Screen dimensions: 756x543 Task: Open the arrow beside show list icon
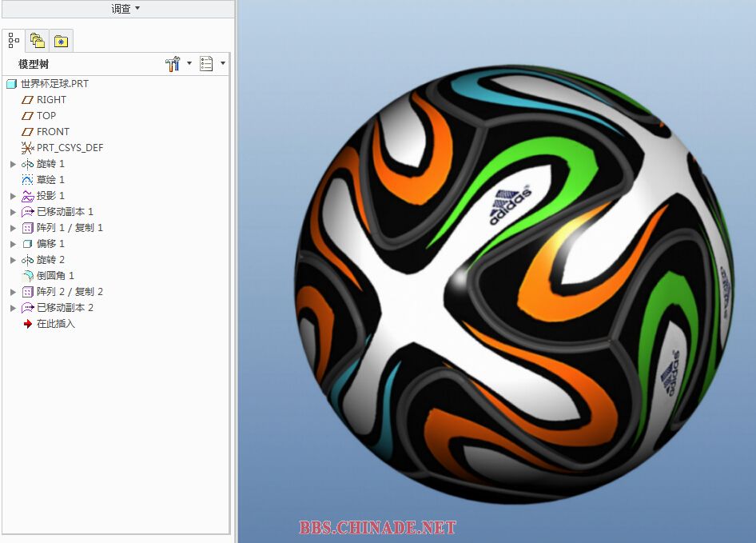click(223, 63)
